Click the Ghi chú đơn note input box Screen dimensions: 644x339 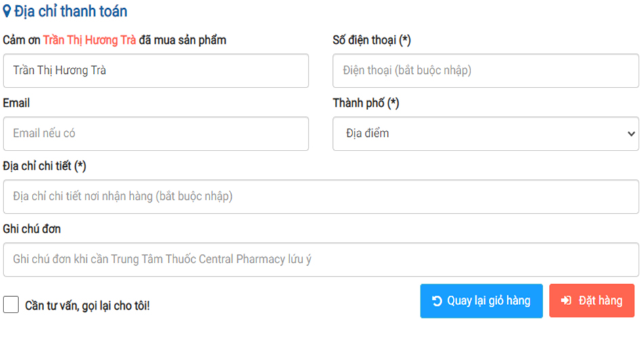(321, 260)
